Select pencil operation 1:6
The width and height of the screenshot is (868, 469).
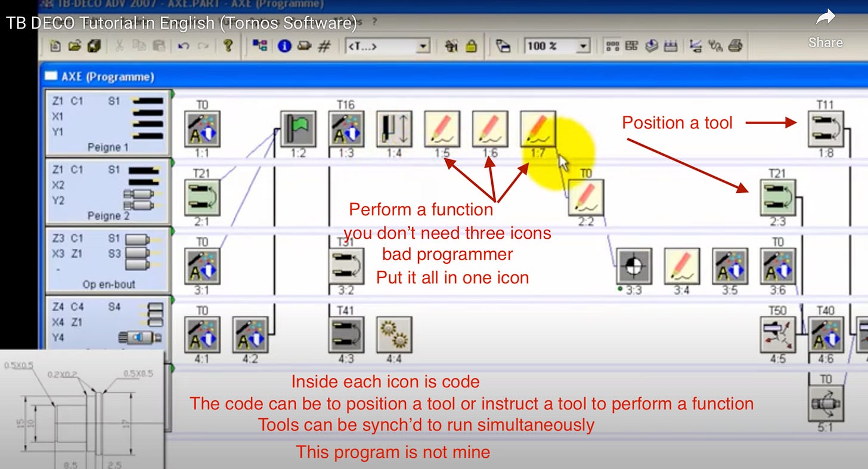coord(490,129)
